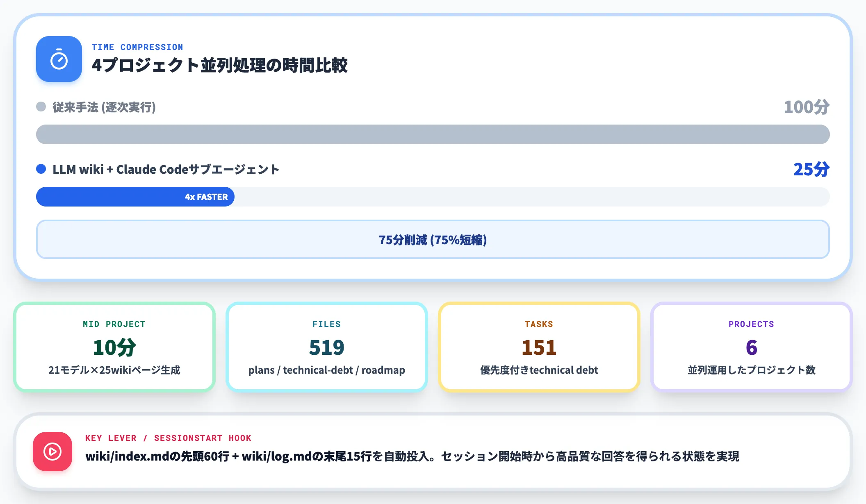Click the blue 25分 value
The width and height of the screenshot is (866, 504).
811,169
